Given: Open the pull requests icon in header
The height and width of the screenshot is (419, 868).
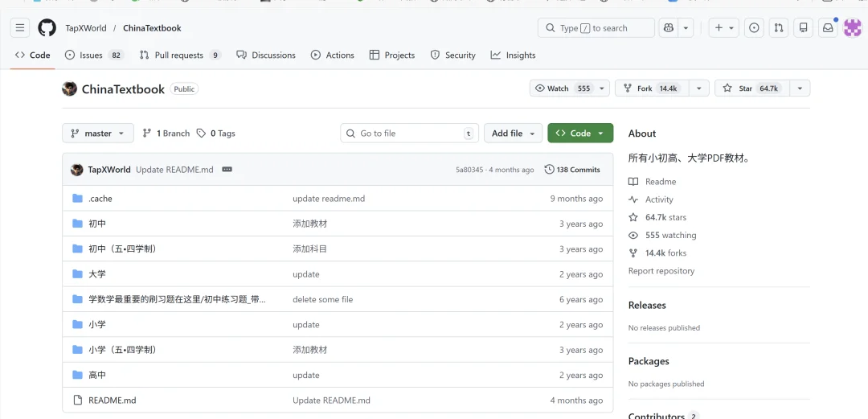Looking at the screenshot, I should coord(778,28).
